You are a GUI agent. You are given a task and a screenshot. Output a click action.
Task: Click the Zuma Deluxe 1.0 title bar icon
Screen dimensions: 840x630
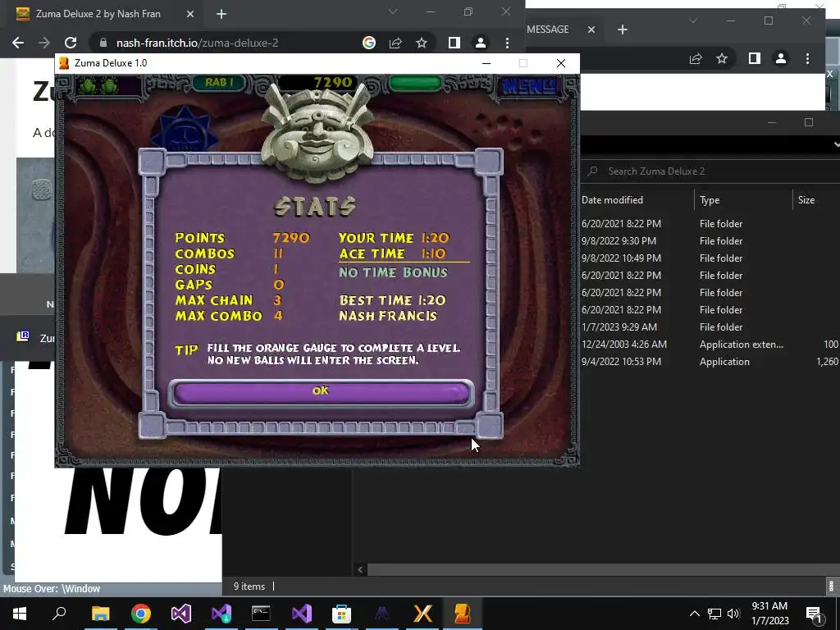click(64, 63)
